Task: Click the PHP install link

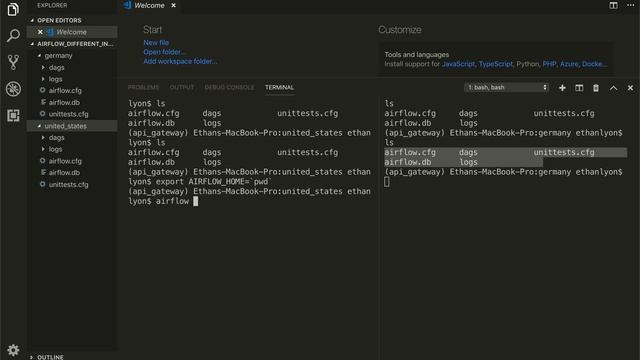Action: click(549, 64)
